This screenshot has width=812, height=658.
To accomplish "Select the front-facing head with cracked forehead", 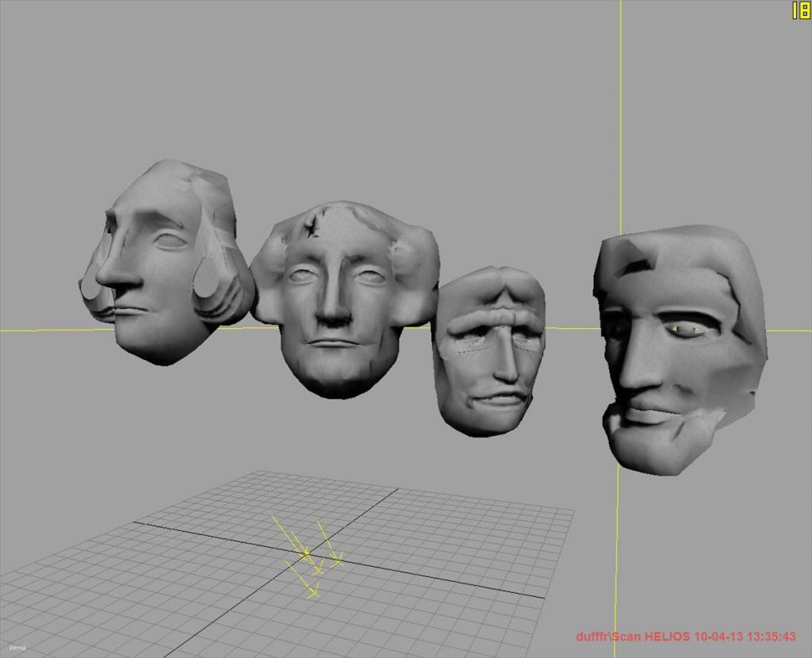I will [344, 299].
